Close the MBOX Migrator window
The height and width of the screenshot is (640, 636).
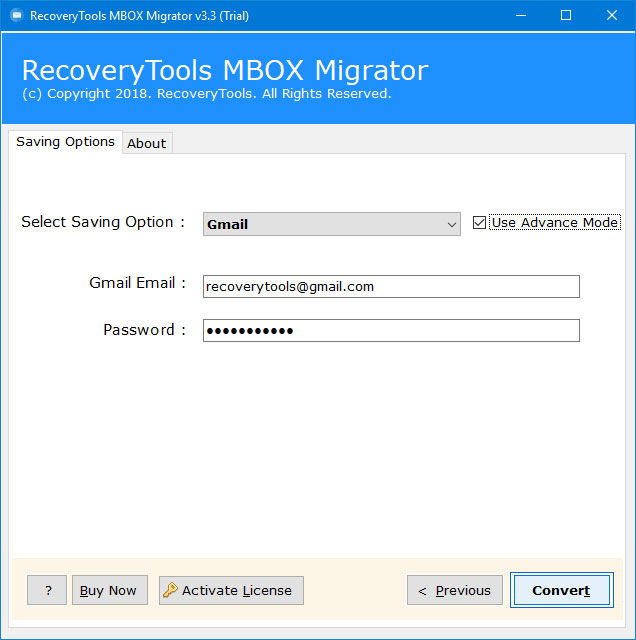(x=612, y=16)
